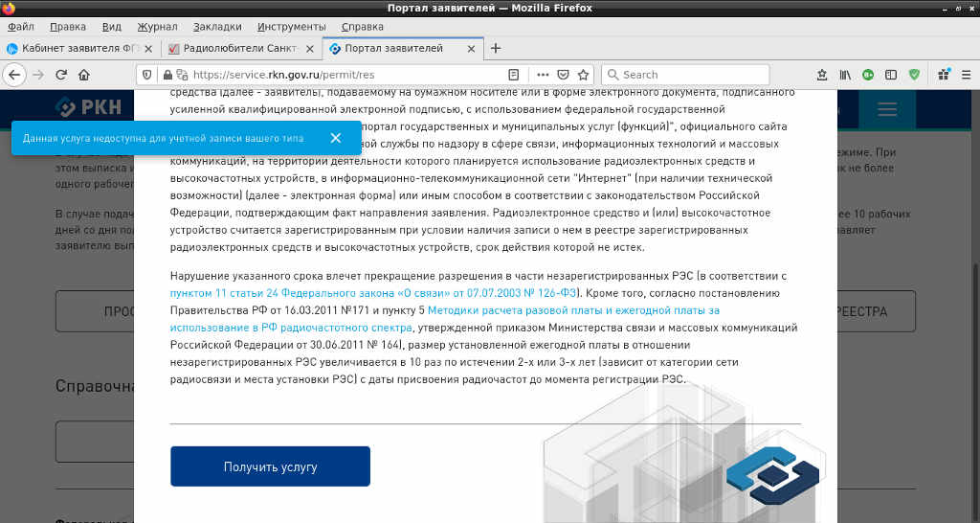Open the Firefox home page
Viewport: 980px width, 523px height.
pos(84,75)
